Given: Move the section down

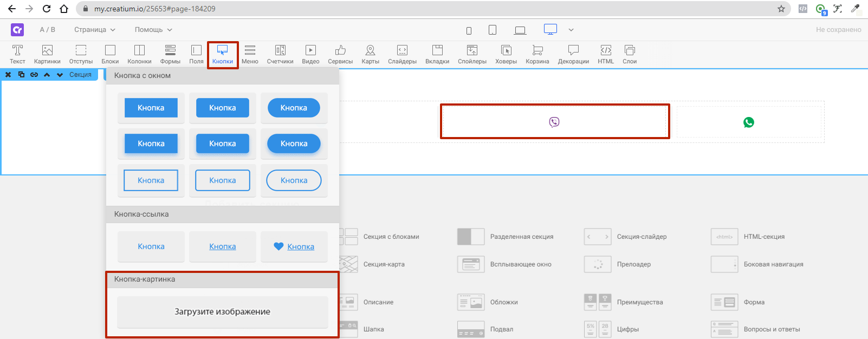Looking at the screenshot, I should point(60,75).
